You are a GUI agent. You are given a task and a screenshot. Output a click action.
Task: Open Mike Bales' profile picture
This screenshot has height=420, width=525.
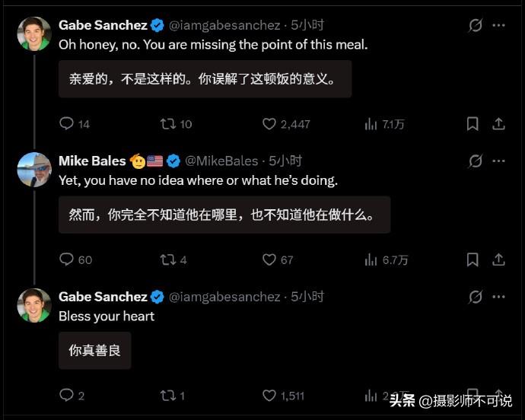pos(34,170)
